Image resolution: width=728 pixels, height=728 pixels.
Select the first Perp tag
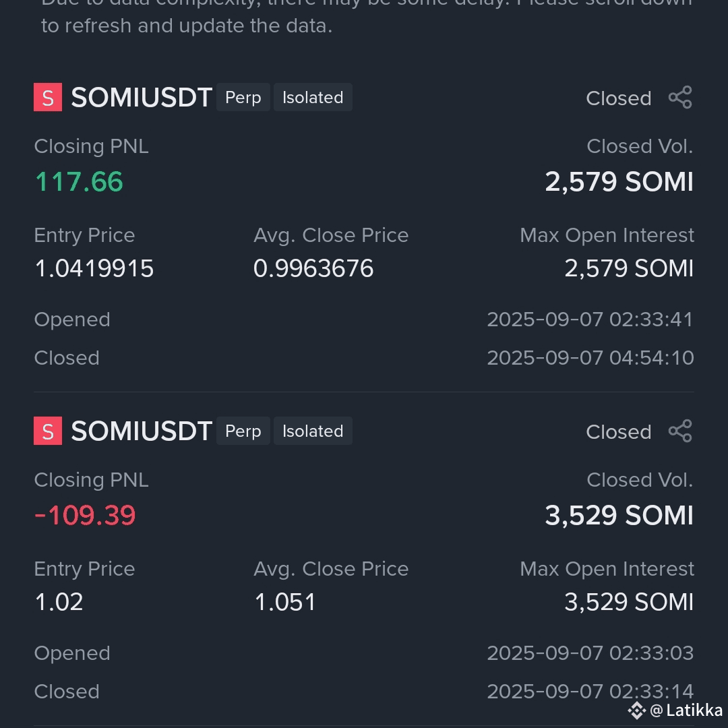pos(243,97)
